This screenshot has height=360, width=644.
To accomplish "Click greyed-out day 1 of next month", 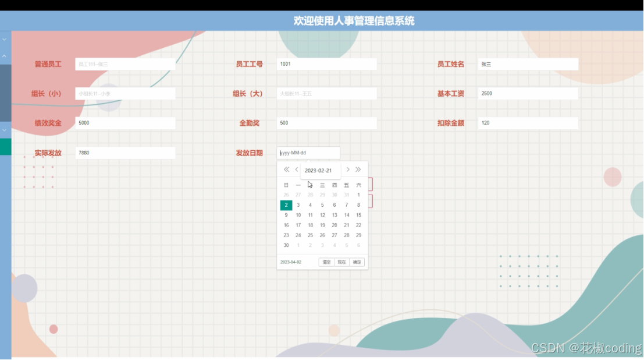I will (x=298, y=245).
